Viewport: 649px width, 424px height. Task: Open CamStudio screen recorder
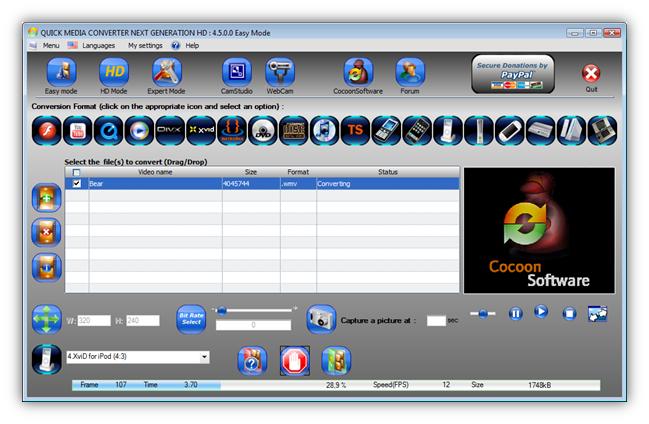236,73
